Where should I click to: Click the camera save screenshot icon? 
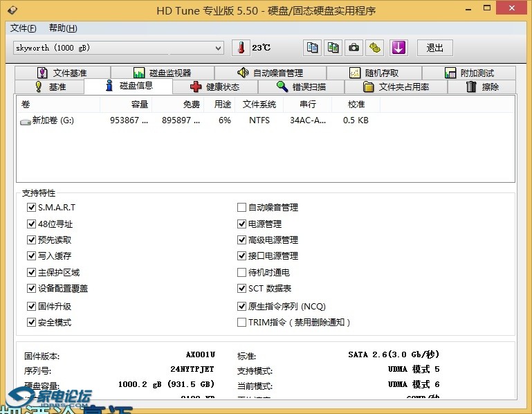click(x=354, y=48)
